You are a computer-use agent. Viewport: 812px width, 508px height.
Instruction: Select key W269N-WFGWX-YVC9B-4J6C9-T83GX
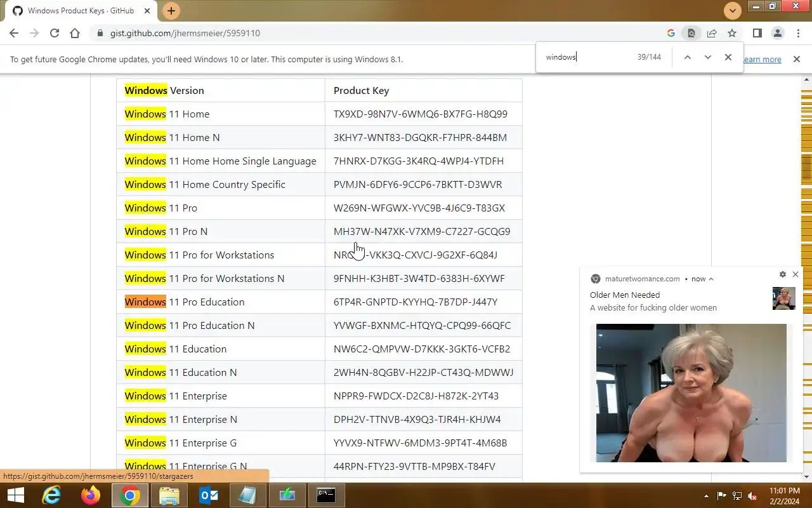coord(419,208)
